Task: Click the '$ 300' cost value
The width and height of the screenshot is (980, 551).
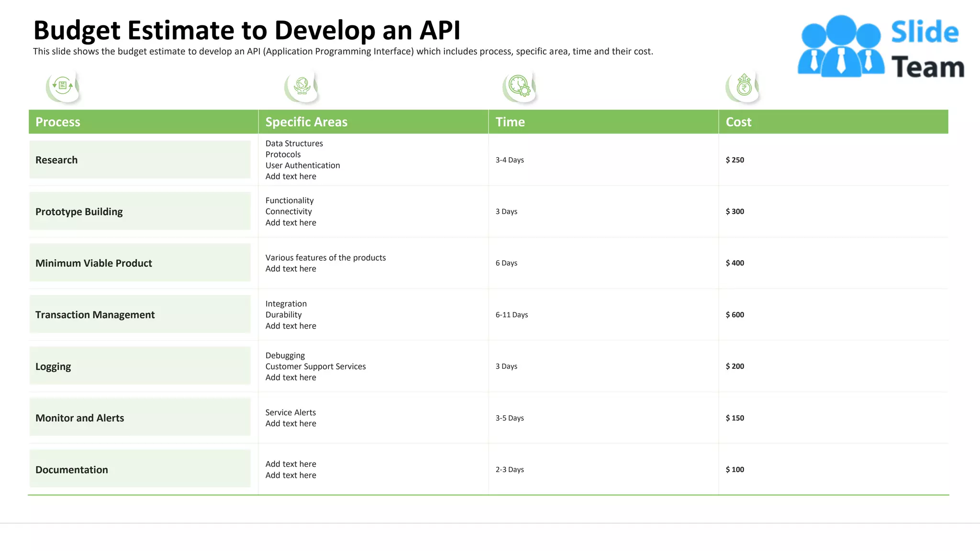Action: point(735,211)
